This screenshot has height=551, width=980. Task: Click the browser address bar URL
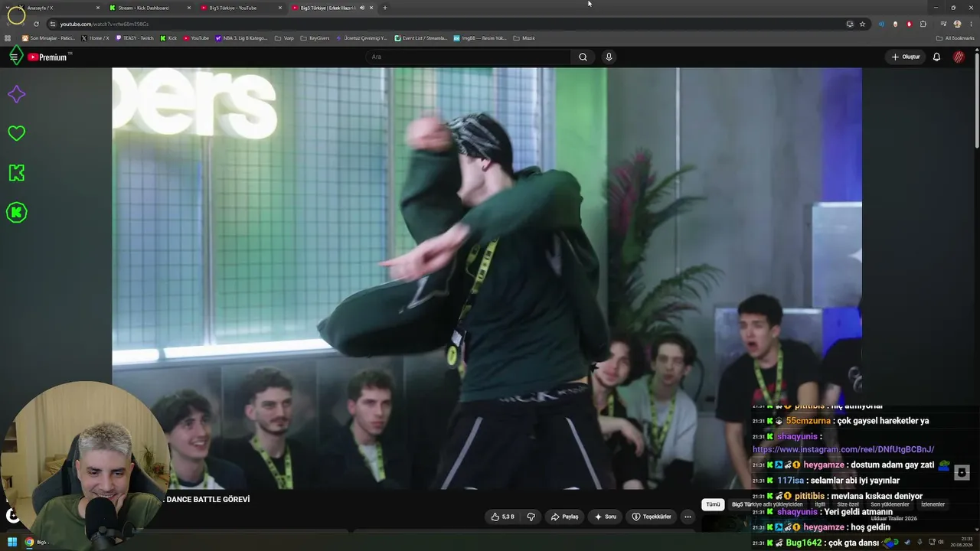[x=104, y=24]
